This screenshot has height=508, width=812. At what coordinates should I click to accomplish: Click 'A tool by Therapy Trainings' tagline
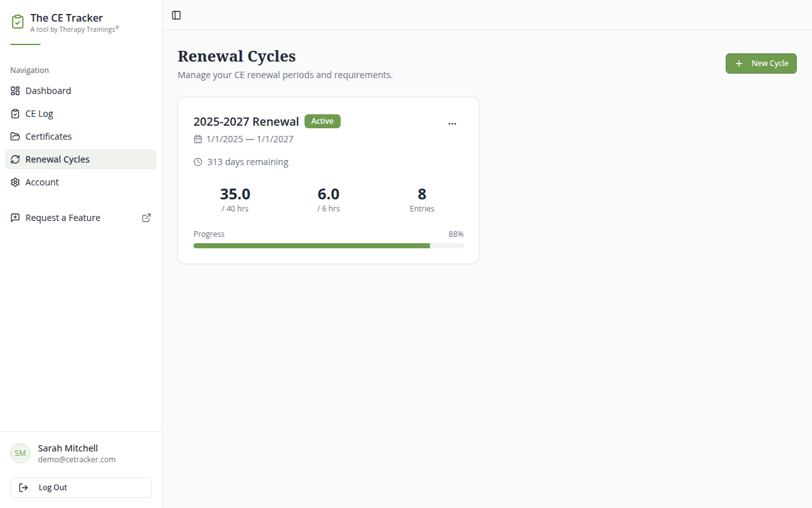(x=75, y=29)
